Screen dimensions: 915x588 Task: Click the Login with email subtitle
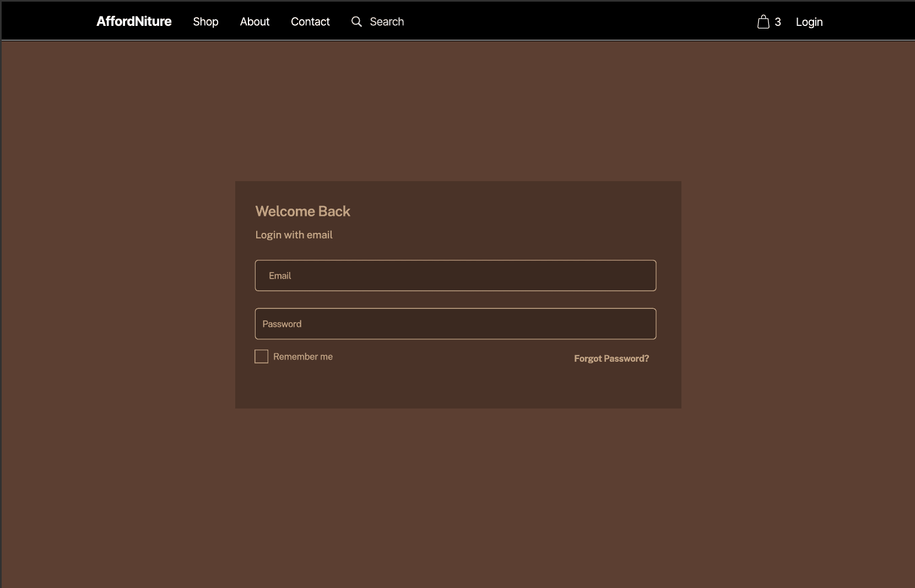(294, 235)
